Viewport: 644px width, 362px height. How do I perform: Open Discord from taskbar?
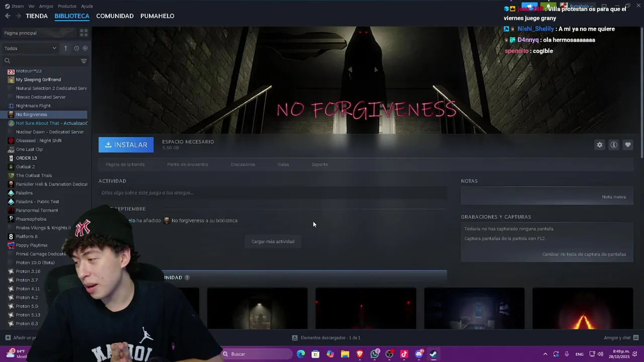click(x=419, y=354)
